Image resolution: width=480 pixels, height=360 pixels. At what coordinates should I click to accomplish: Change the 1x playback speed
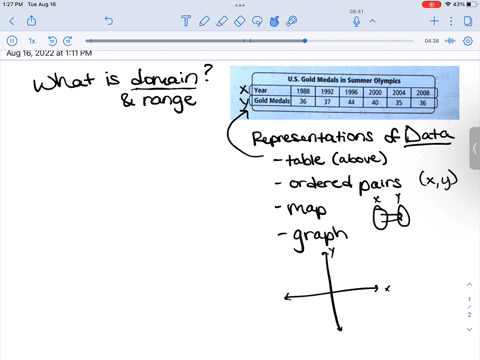tap(32, 41)
